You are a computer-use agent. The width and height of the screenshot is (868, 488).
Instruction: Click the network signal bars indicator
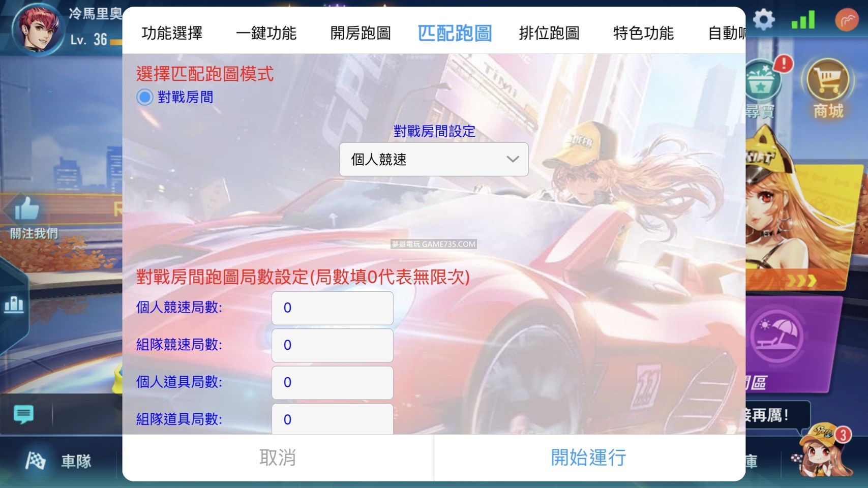pos(803,20)
